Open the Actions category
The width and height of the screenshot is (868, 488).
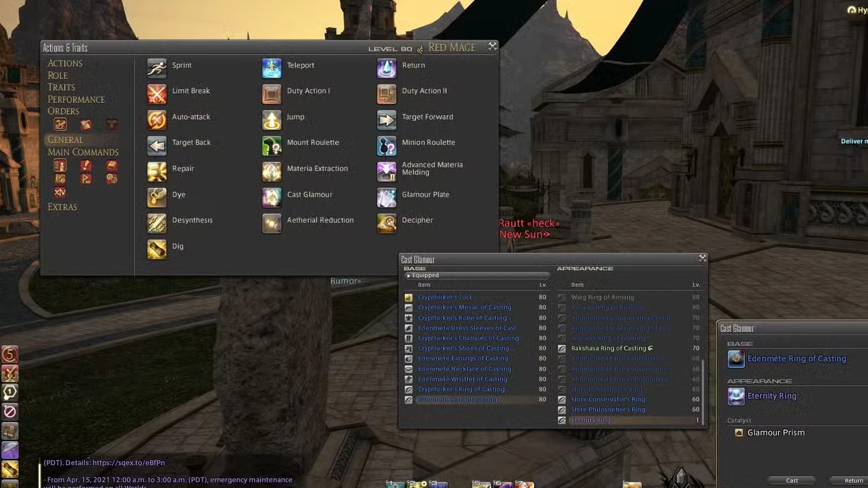coord(65,63)
